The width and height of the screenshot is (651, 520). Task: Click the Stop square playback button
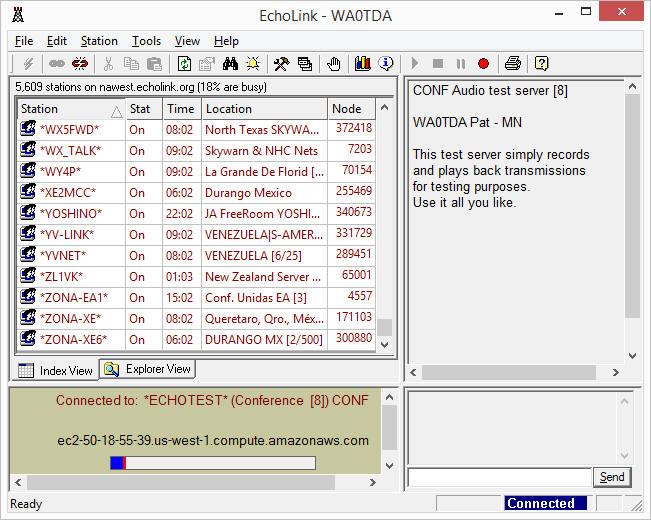click(438, 64)
